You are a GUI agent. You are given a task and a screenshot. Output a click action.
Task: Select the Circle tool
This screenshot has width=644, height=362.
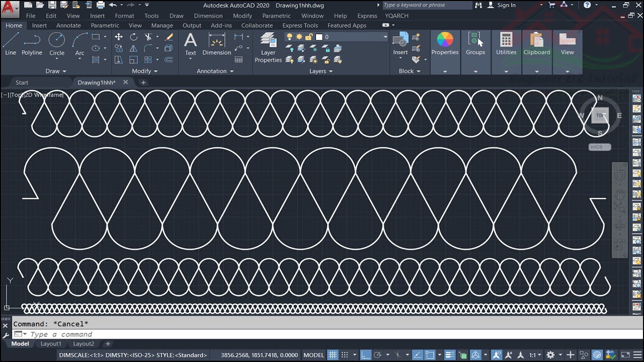click(56, 44)
